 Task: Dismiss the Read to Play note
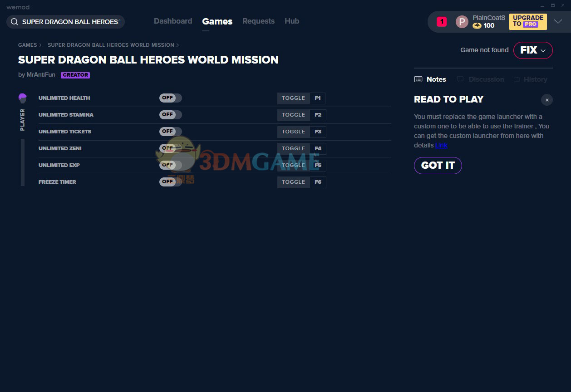click(x=547, y=100)
